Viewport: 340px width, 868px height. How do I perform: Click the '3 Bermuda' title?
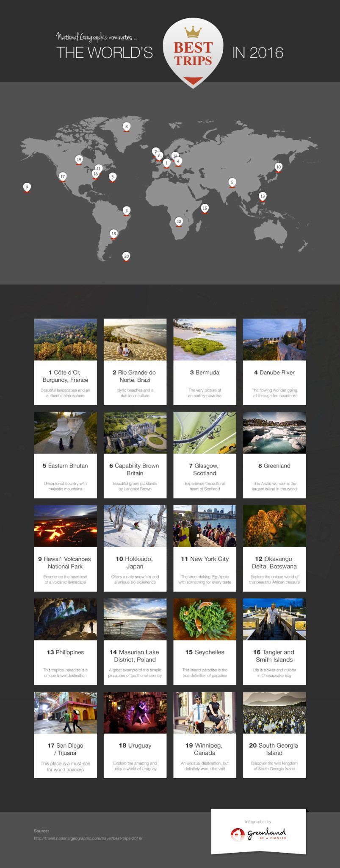205,373
